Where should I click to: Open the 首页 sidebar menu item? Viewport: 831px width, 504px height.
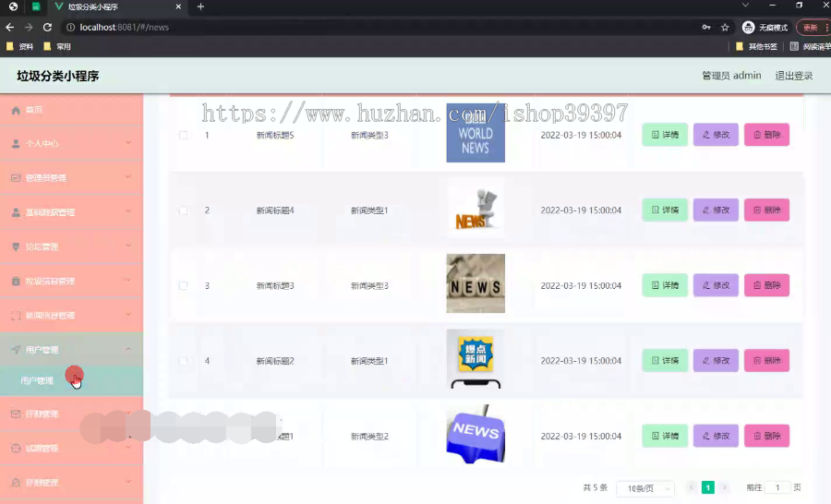71,110
